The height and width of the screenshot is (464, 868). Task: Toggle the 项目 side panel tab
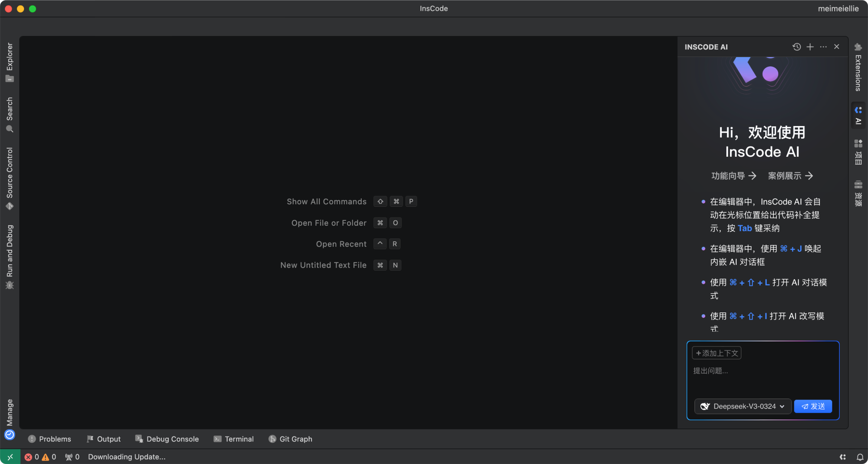click(858, 152)
